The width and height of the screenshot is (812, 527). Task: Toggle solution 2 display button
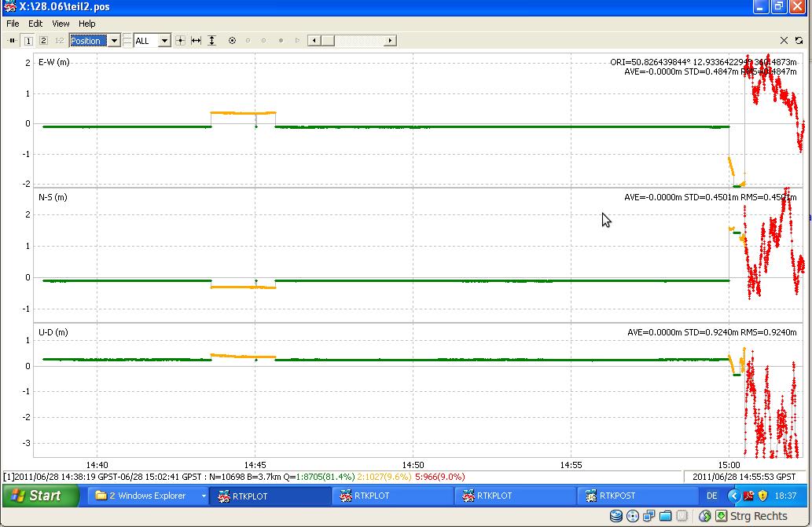point(43,40)
